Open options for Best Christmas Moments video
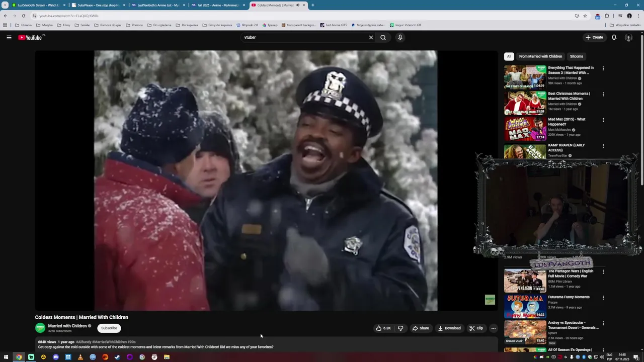Viewport: 644px width, 362px height. point(603,94)
